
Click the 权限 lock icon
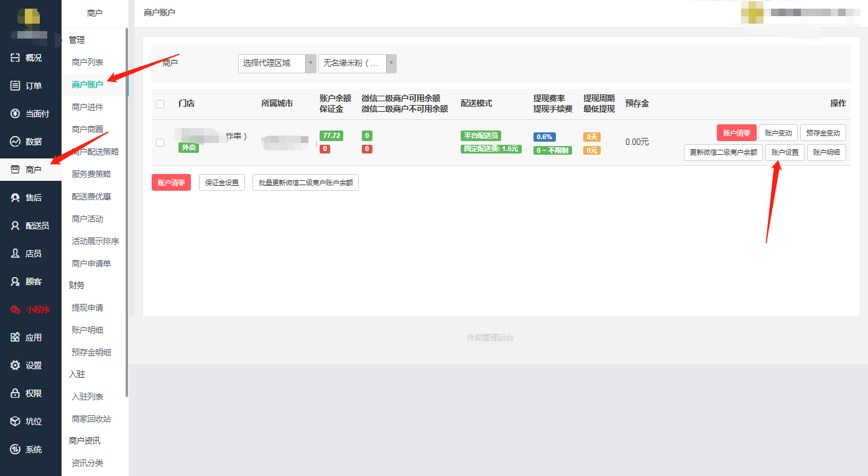[x=16, y=393]
